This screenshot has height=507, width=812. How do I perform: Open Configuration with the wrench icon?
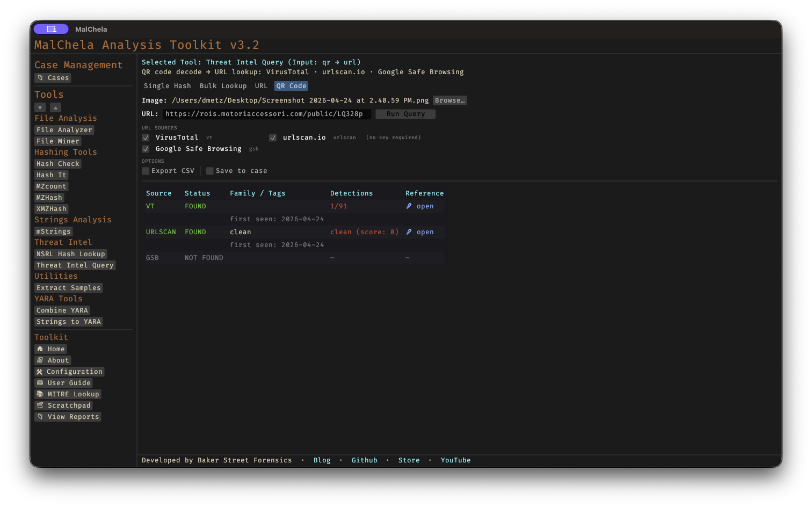pyautogui.click(x=69, y=372)
